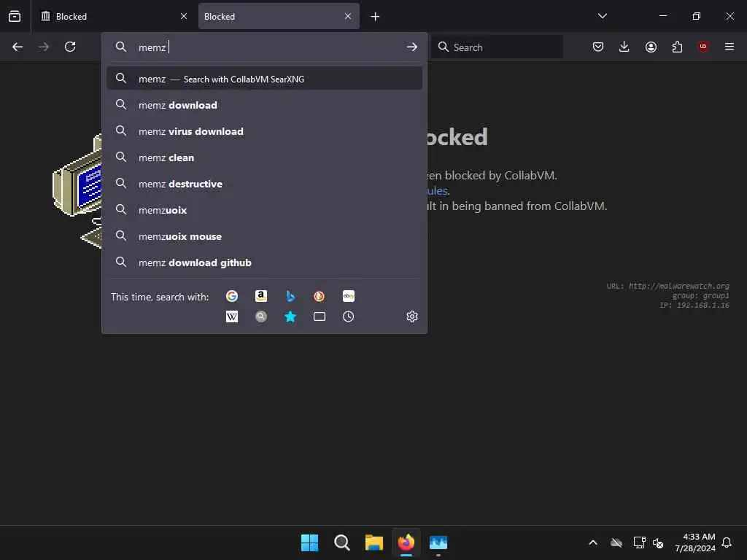Click the network tray icon
The height and width of the screenshot is (560, 747).
point(639,542)
